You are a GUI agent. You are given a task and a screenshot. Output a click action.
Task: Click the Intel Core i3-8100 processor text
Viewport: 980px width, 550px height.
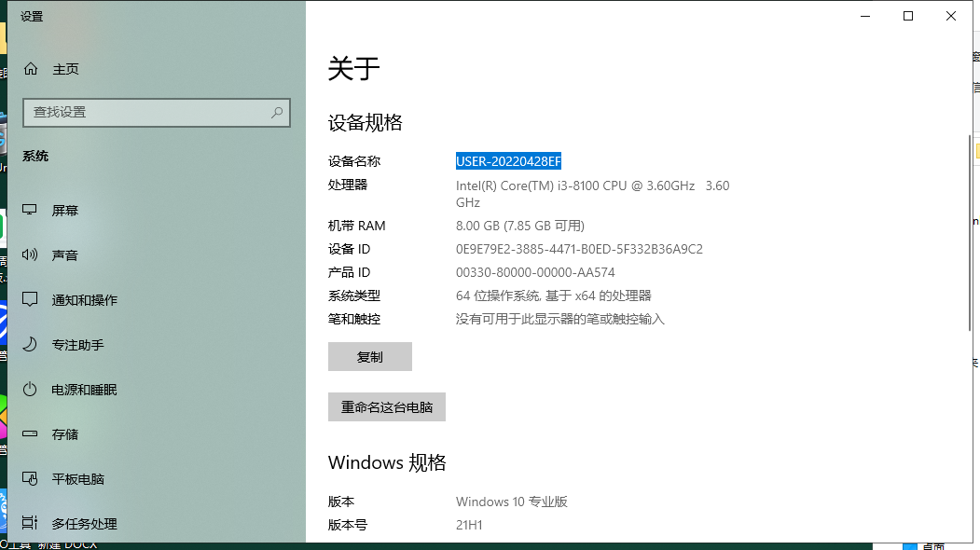point(575,186)
